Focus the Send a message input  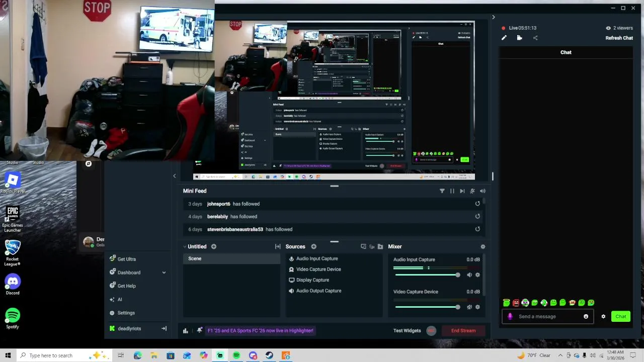pos(547,317)
